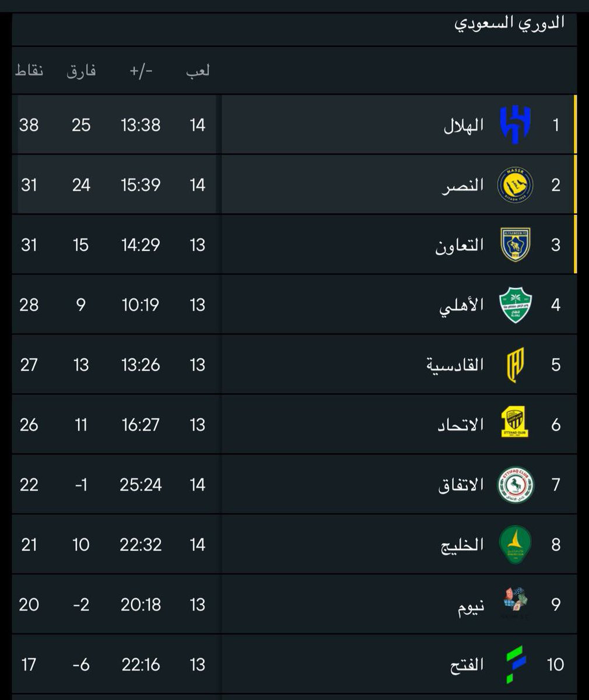Open the الهلال team name link

pos(464,125)
